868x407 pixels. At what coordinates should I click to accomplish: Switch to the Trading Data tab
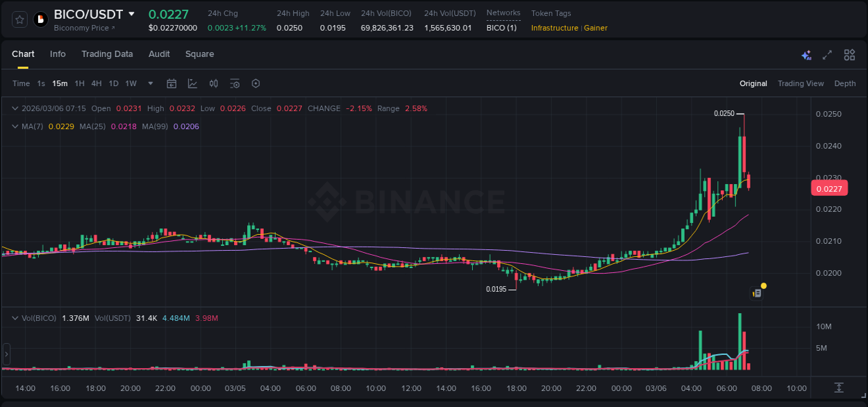[108, 54]
